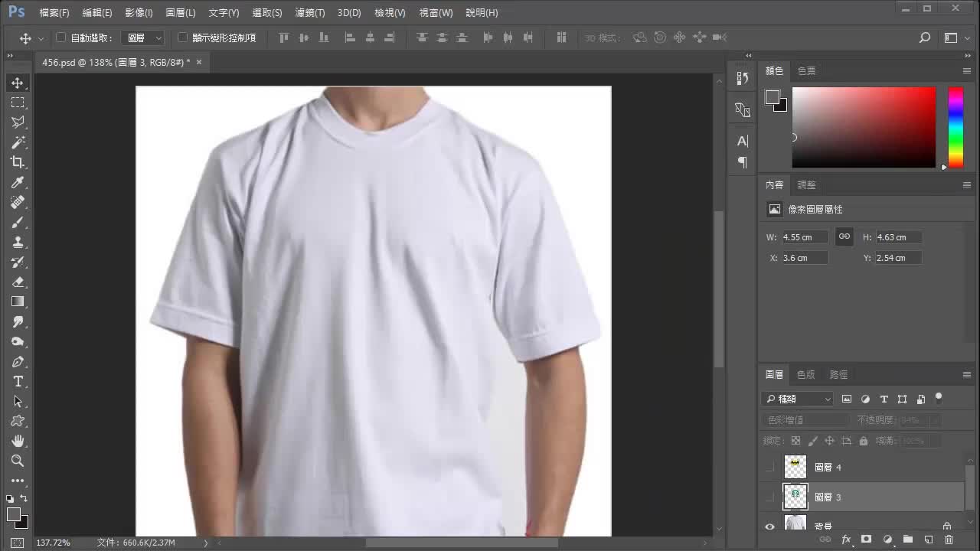Screen dimensions: 980x551
Task: Select the Eraser tool
Action: click(x=18, y=282)
